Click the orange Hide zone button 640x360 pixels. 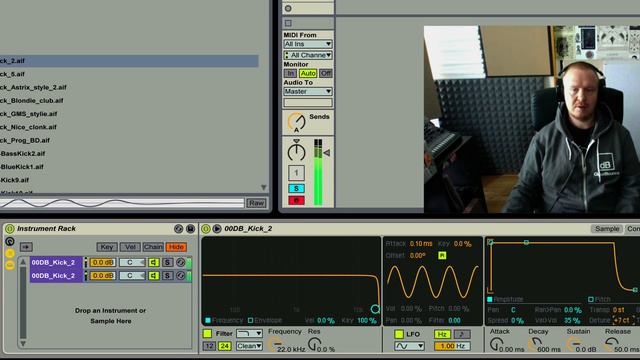176,247
